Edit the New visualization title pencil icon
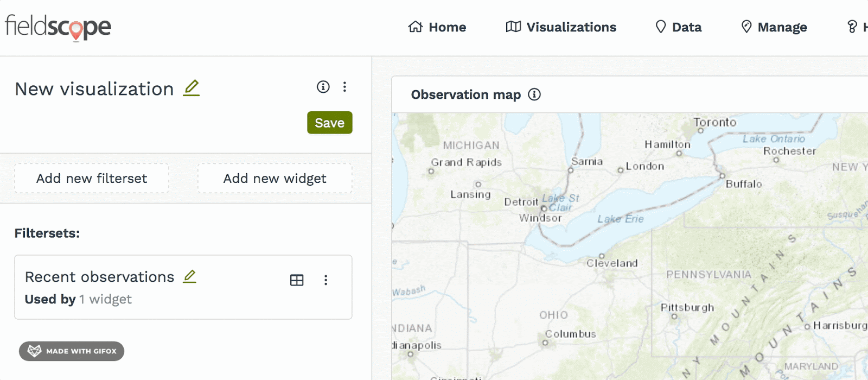Viewport: 868px width, 380px height. 191,88
